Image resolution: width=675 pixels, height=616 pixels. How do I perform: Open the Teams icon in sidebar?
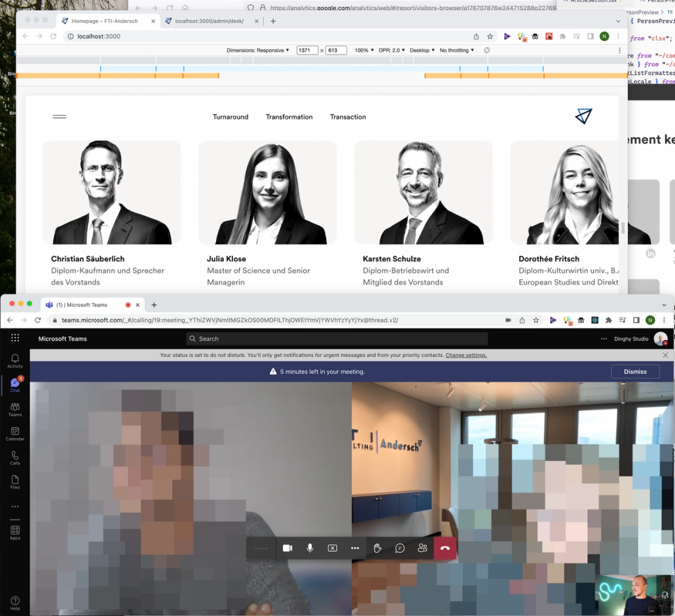click(15, 409)
